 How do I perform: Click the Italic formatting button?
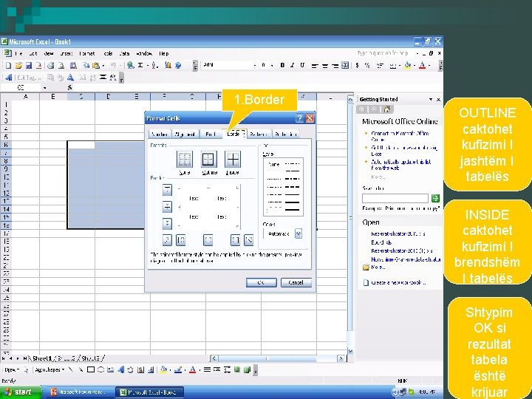pyautogui.click(x=292, y=65)
